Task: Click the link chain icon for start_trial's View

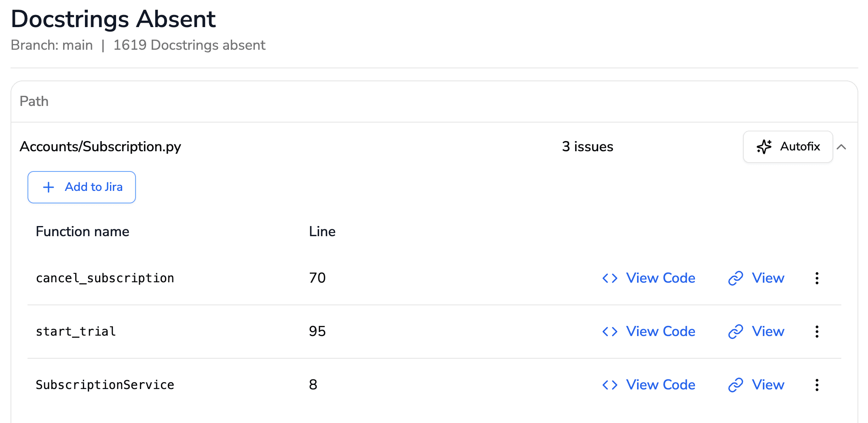Action: (736, 331)
